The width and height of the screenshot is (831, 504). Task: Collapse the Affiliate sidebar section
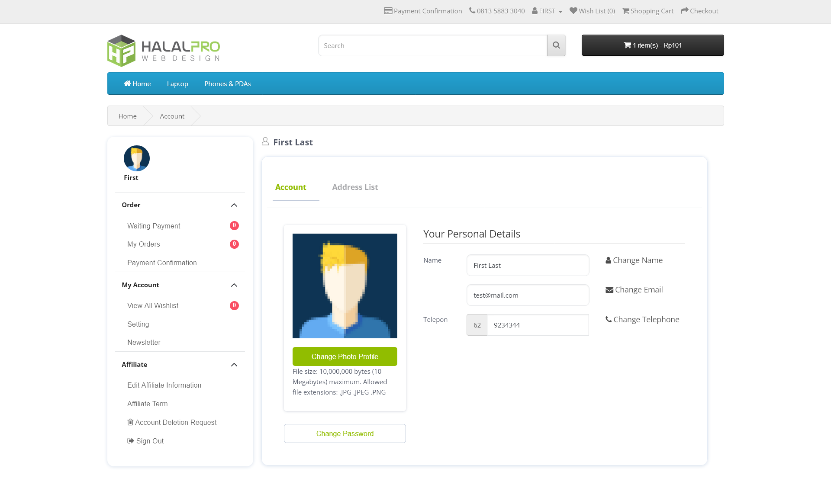coord(234,365)
